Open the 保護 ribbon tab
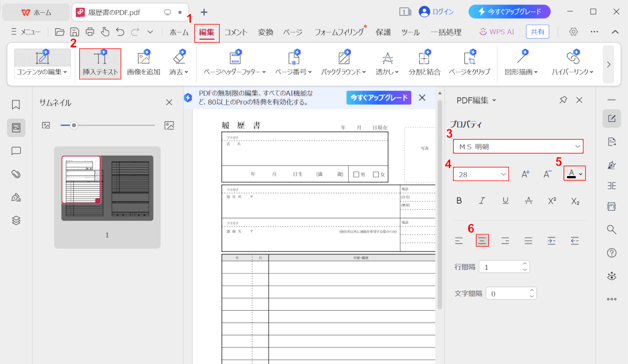628x364 pixels. coord(383,32)
